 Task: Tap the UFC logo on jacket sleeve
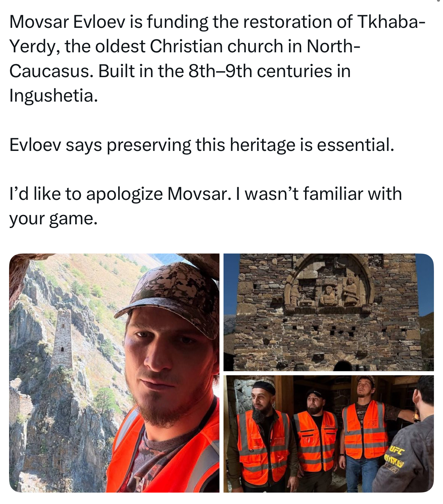[397, 451]
